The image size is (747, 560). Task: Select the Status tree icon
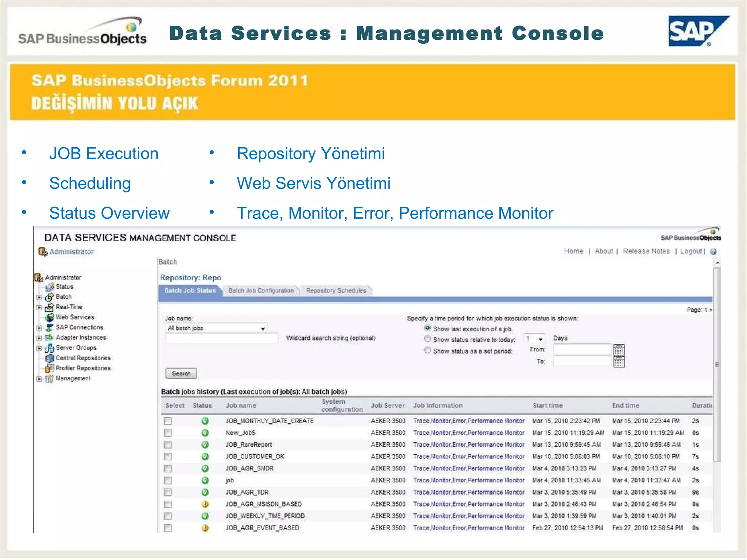tap(50, 287)
